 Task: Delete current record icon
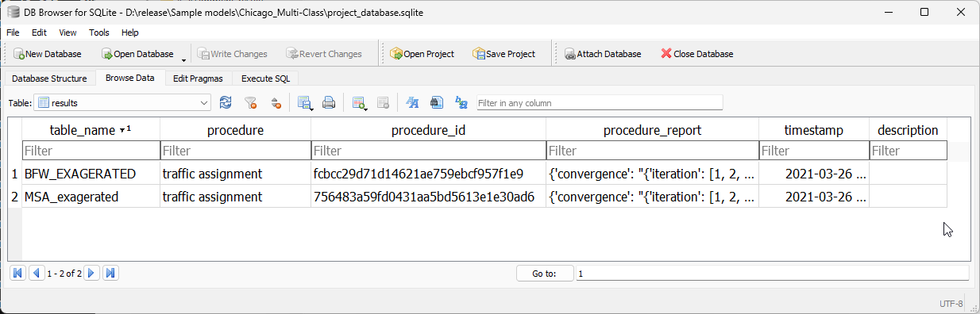tap(383, 102)
